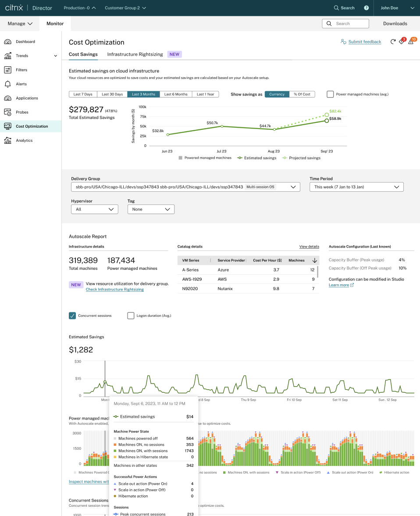Click the Sep '23 estimated savings data point
The image size is (420, 516).
click(x=327, y=120)
